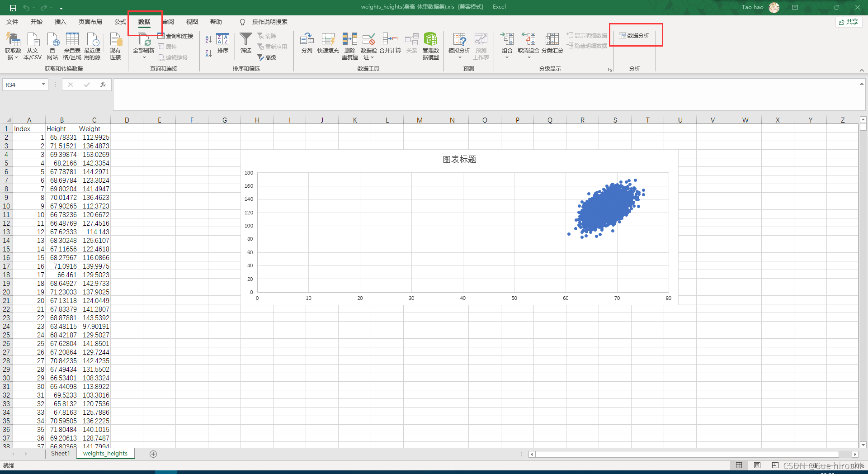868x474 pixels.
Task: Click the Save icon in title bar
Action: click(x=13, y=8)
